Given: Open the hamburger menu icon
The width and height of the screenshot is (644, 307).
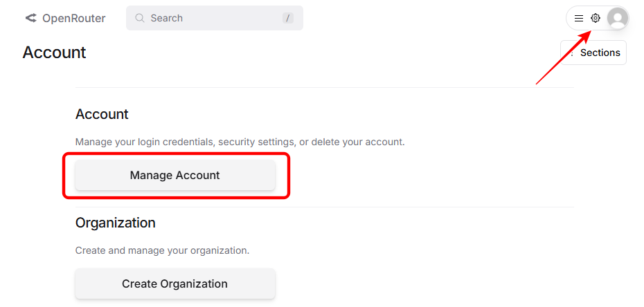Looking at the screenshot, I should pyautogui.click(x=579, y=19).
